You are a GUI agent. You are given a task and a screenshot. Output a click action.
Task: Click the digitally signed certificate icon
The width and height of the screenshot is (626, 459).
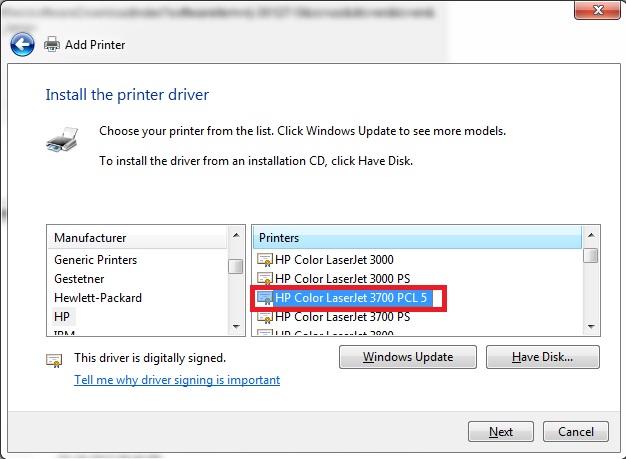[54, 360]
